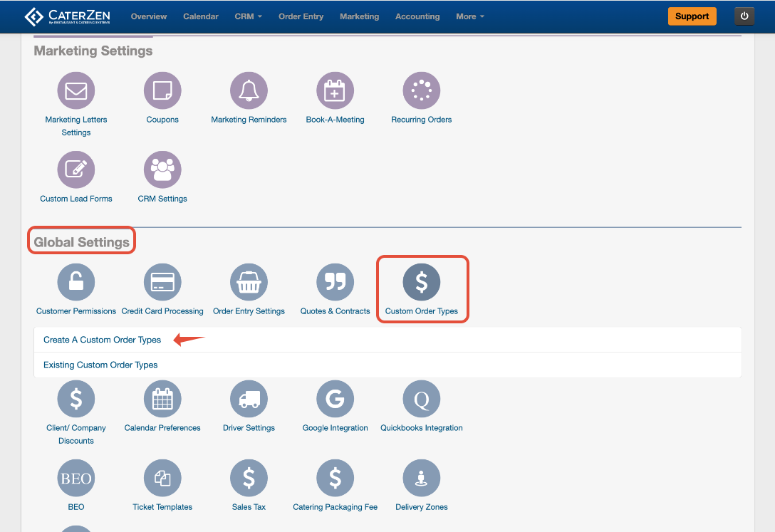Open Marketing Reminders bell icon

[x=249, y=90]
